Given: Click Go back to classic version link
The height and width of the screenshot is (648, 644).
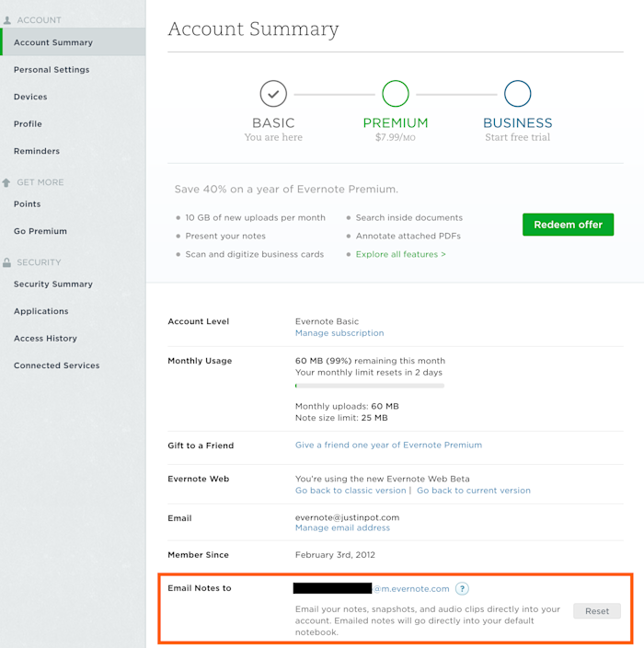Looking at the screenshot, I should coord(351,490).
